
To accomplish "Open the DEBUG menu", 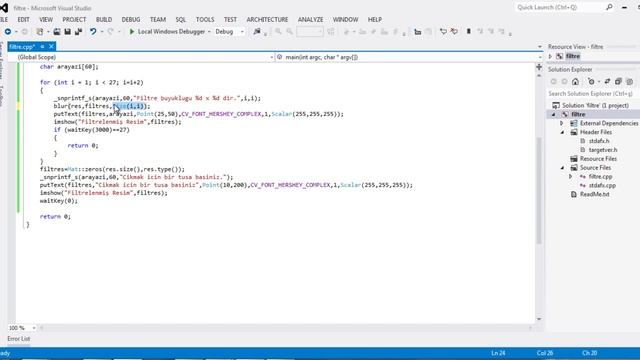I will 131,20.
